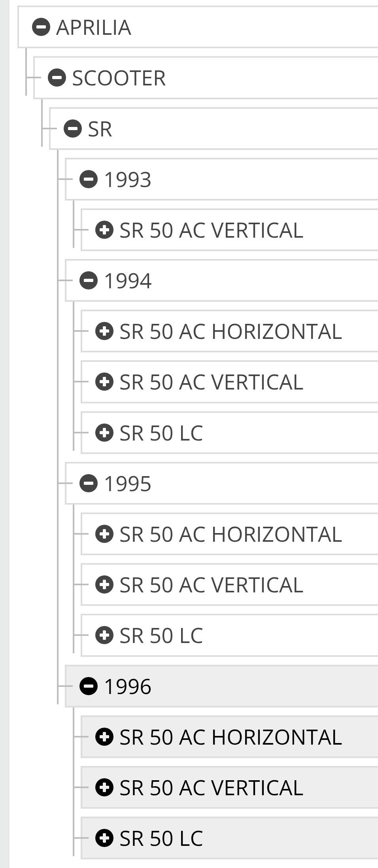
Task: Click the minus icon beside 1993
Action: [89, 180]
